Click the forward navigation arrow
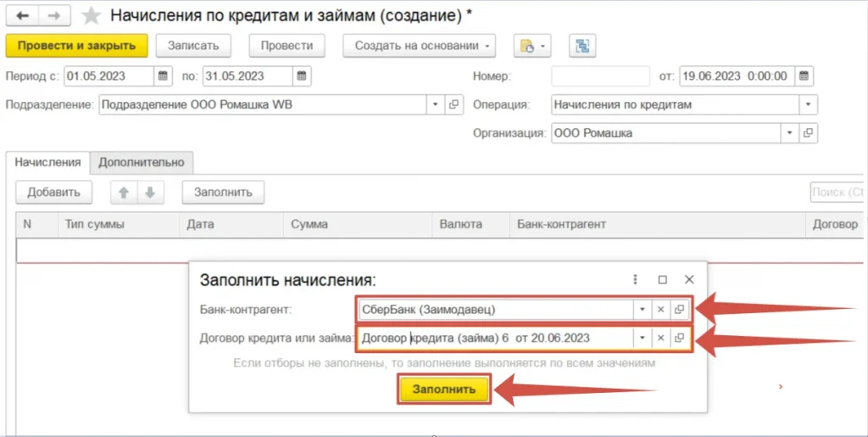The image size is (868, 437). pos(53,16)
